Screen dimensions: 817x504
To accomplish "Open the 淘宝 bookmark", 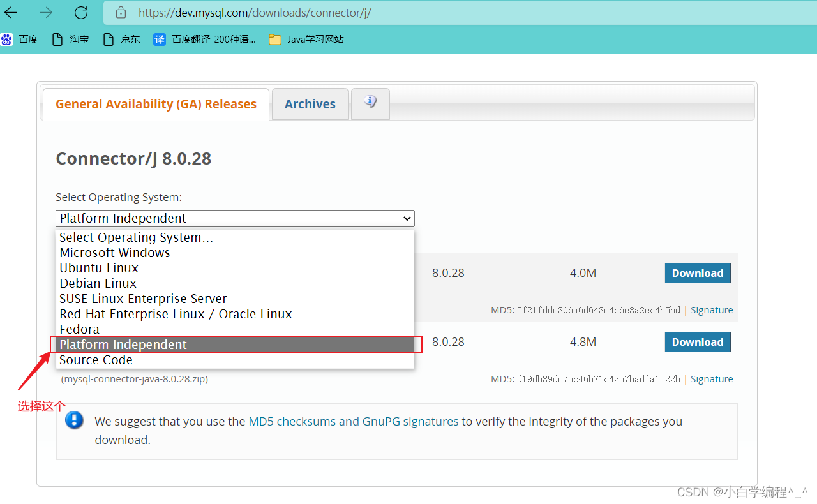I will pyautogui.click(x=70, y=40).
